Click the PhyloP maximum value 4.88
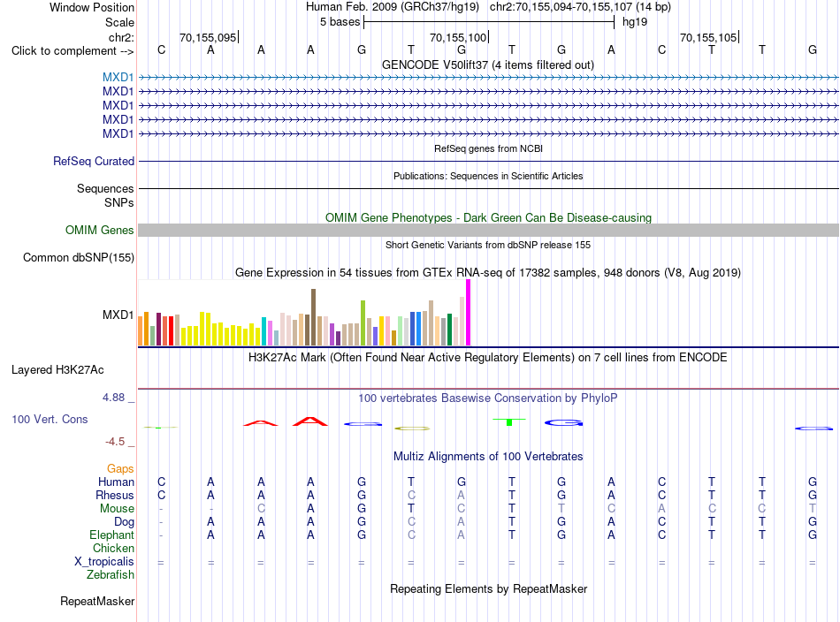Image resolution: width=840 pixels, height=622 pixels. pyautogui.click(x=113, y=398)
